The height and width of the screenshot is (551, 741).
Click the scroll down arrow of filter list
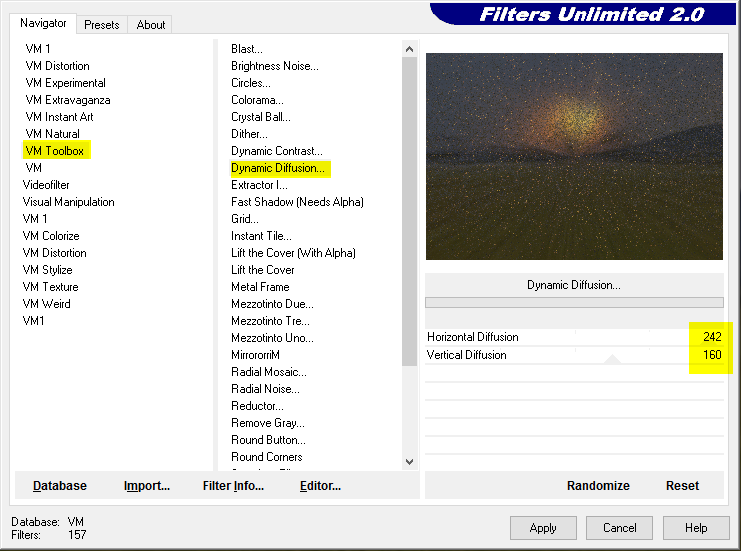point(409,462)
